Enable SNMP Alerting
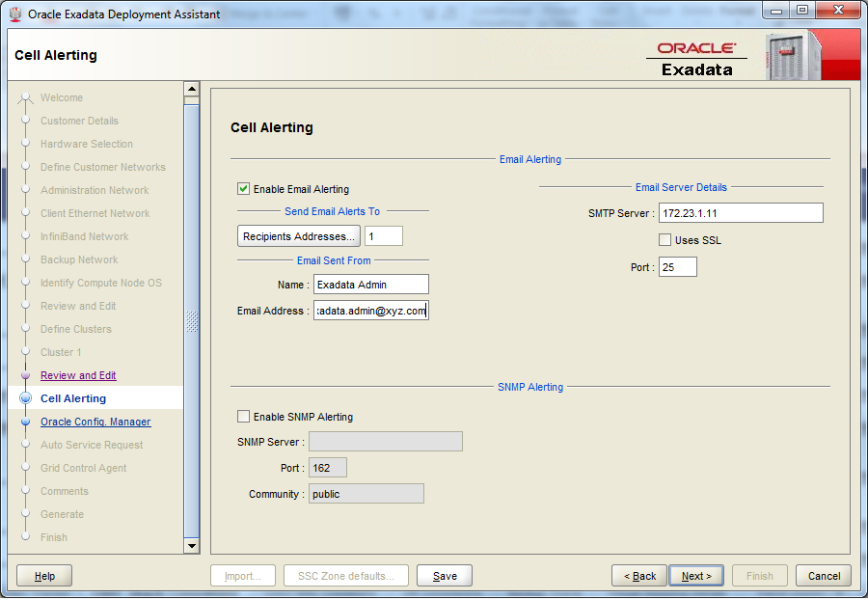868x600 pixels. (x=243, y=417)
